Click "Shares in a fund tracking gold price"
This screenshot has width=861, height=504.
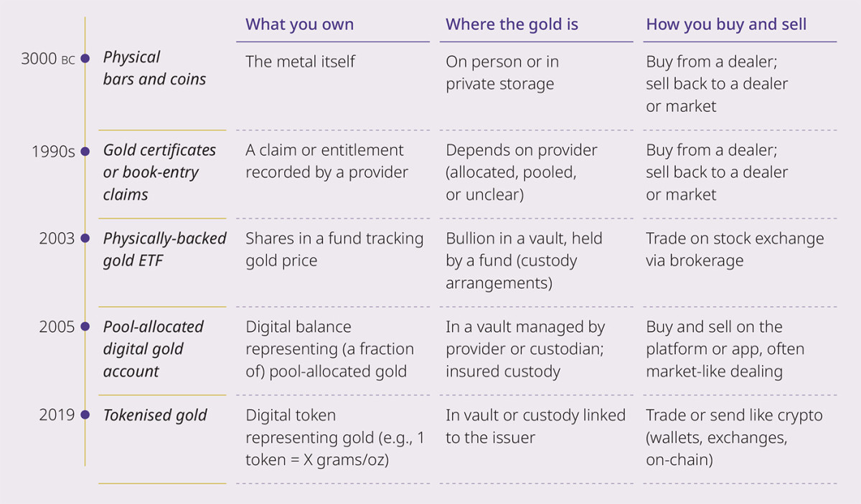coord(334,249)
